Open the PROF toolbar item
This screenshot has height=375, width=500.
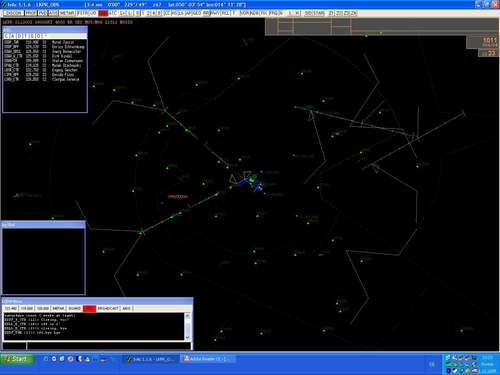point(31,13)
